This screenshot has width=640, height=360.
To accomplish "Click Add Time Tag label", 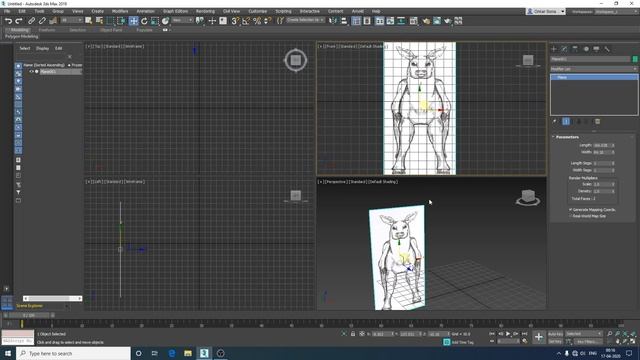I will point(462,342).
